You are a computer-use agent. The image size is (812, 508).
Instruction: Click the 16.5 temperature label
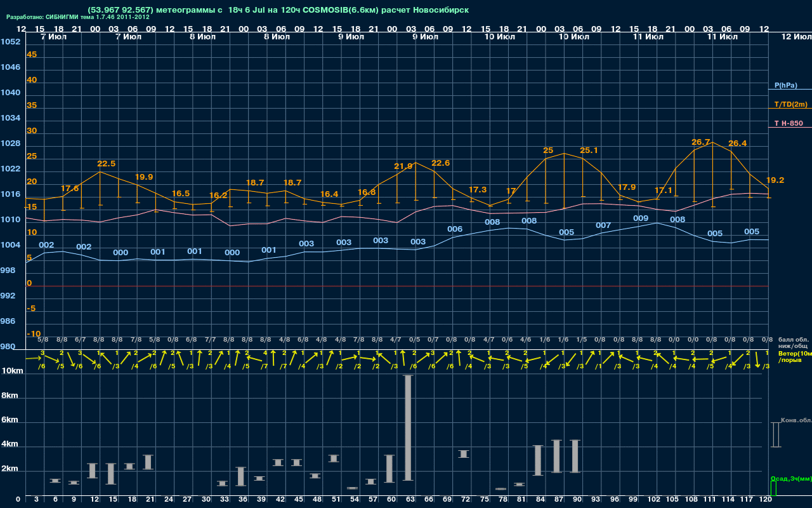tap(180, 194)
